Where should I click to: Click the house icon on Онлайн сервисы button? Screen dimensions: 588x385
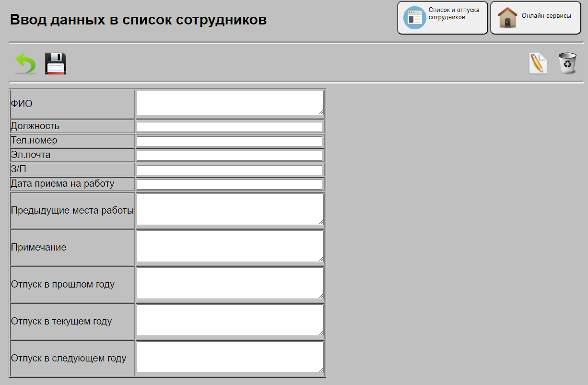(x=507, y=17)
